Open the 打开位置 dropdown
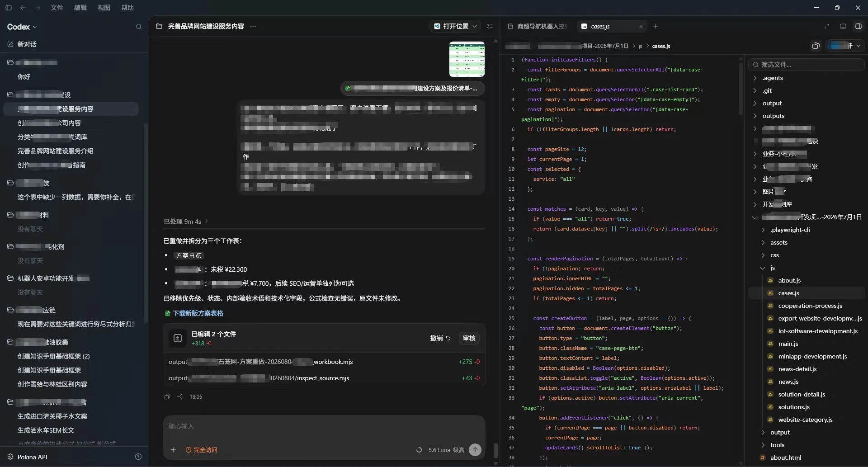This screenshot has height=467, width=868. pos(455,26)
